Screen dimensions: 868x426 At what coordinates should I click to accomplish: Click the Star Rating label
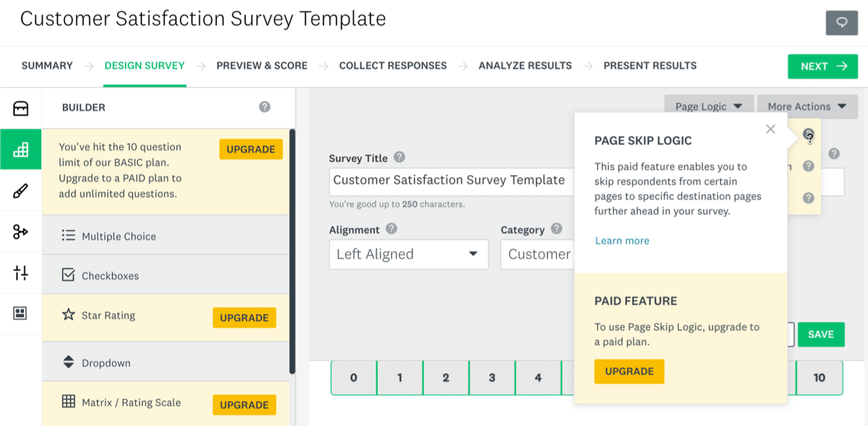coord(109,316)
